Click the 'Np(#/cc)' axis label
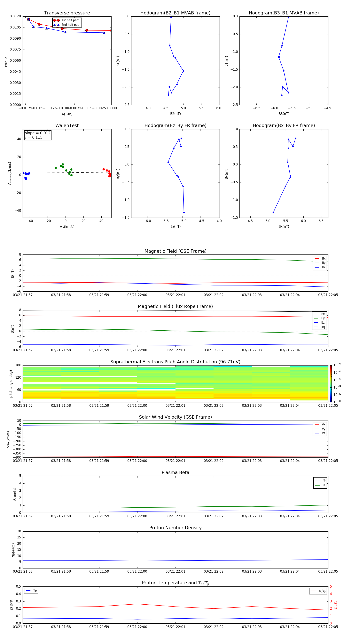This screenshot has height=644, width=351. 13,550
